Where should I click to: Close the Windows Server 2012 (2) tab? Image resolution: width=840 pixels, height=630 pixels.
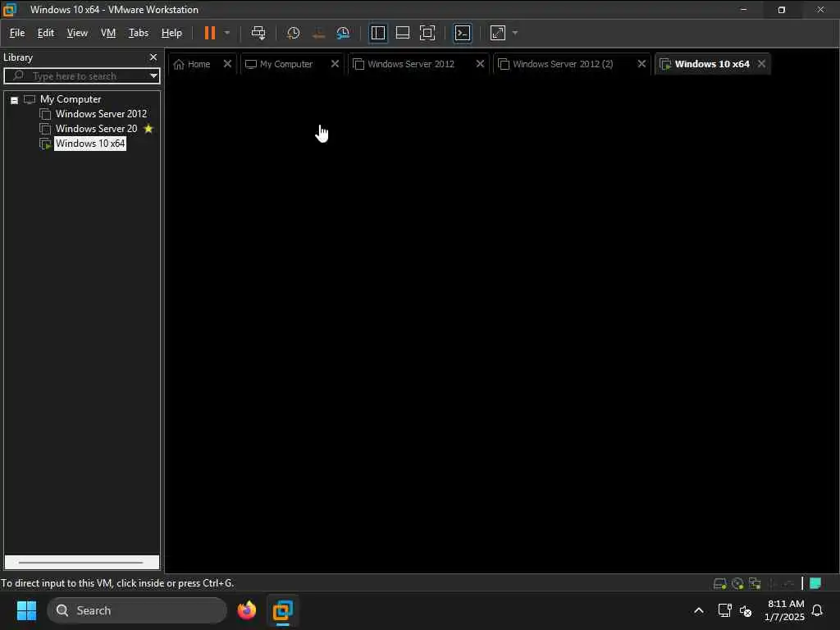641,64
